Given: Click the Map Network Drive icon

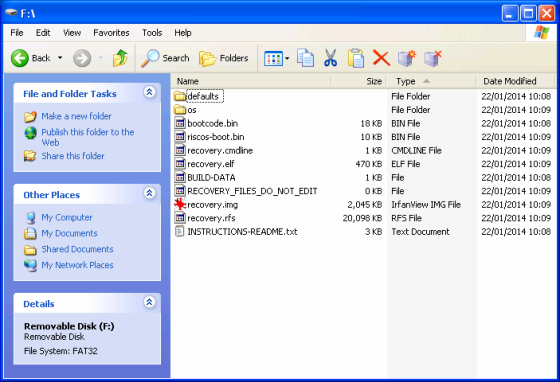Looking at the screenshot, I should coord(407,58).
